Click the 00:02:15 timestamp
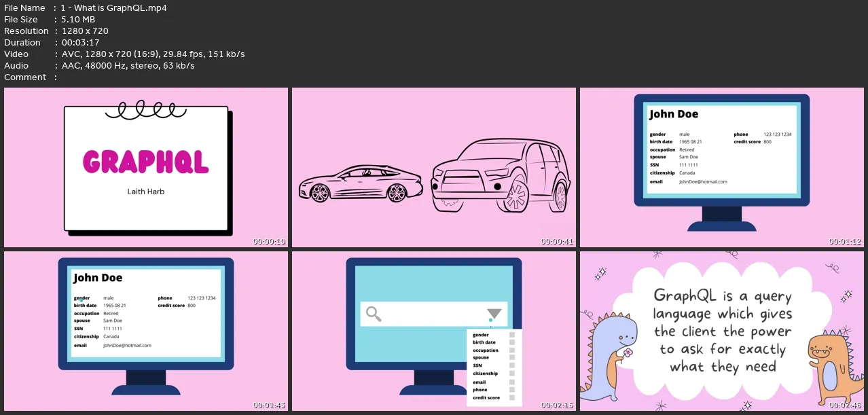This screenshot has height=415, width=868. (x=558, y=405)
